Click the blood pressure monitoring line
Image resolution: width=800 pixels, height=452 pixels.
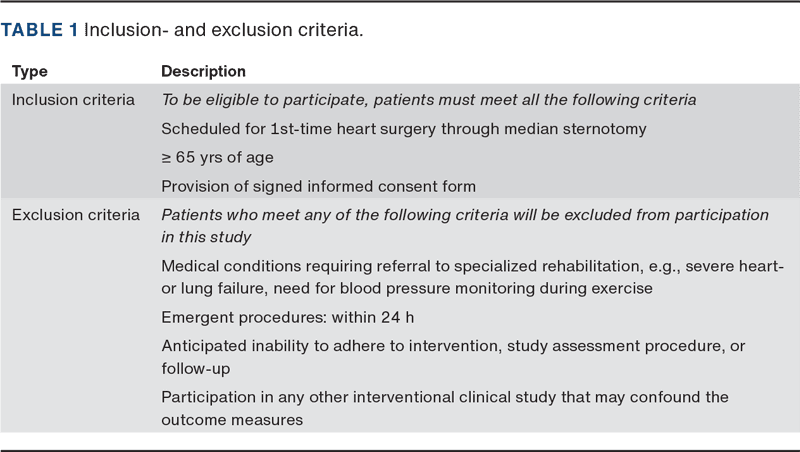pos(407,289)
